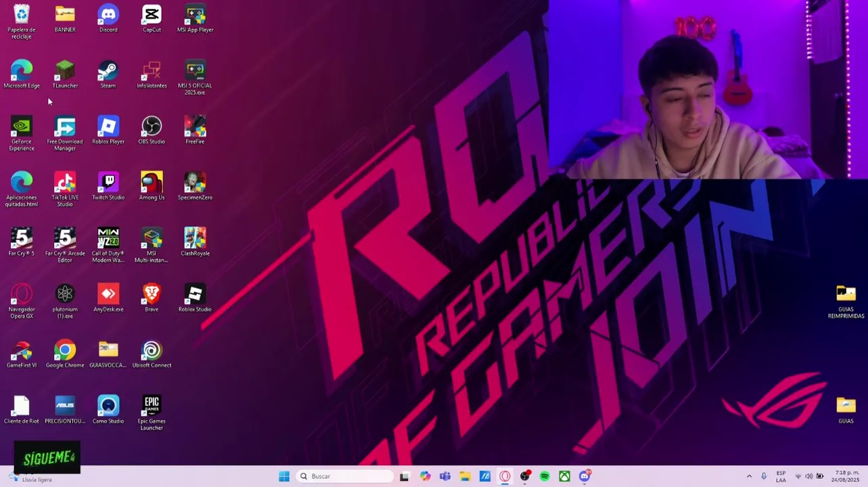Click the Twitch Studio shortcut
Screen dimensions: 868x487
click(108, 187)
